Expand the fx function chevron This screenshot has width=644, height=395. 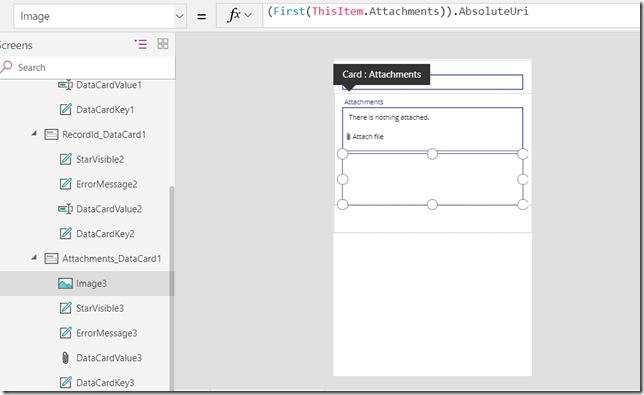point(248,15)
